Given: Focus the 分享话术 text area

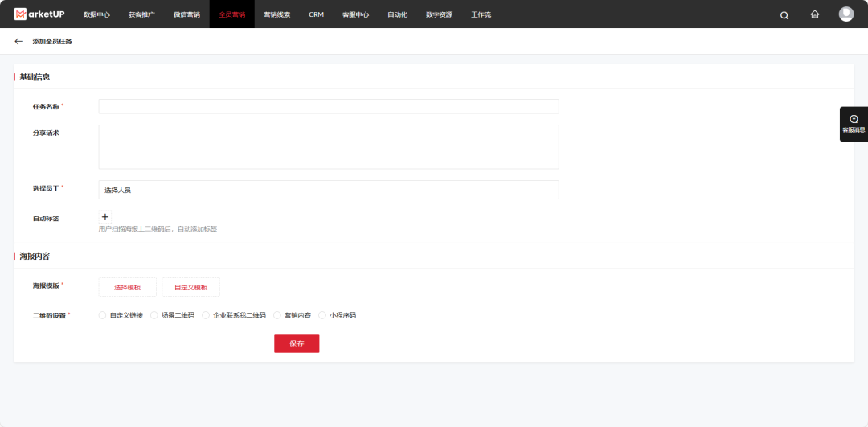Looking at the screenshot, I should (x=329, y=147).
